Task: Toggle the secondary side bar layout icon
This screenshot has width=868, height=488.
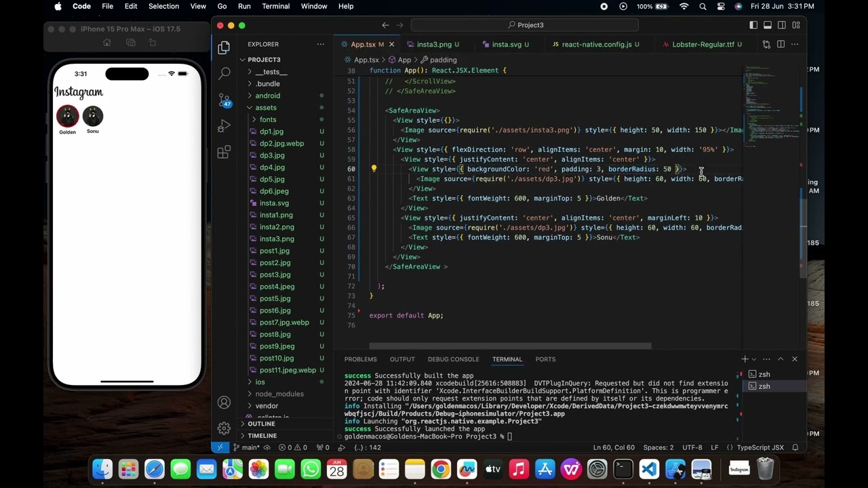Action: coord(782,25)
